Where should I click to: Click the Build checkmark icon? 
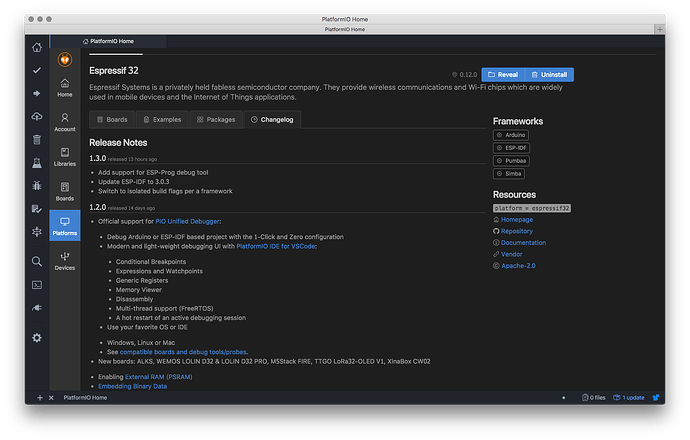pyautogui.click(x=37, y=70)
